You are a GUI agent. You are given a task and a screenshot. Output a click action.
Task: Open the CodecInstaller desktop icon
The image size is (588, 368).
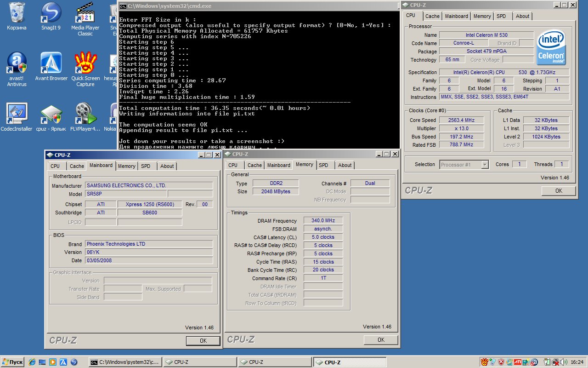[17, 117]
